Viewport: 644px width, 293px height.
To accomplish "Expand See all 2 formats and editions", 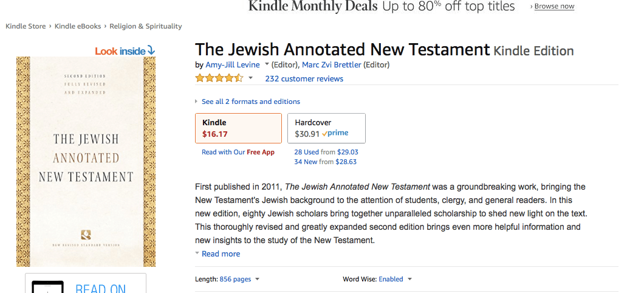I will (250, 102).
